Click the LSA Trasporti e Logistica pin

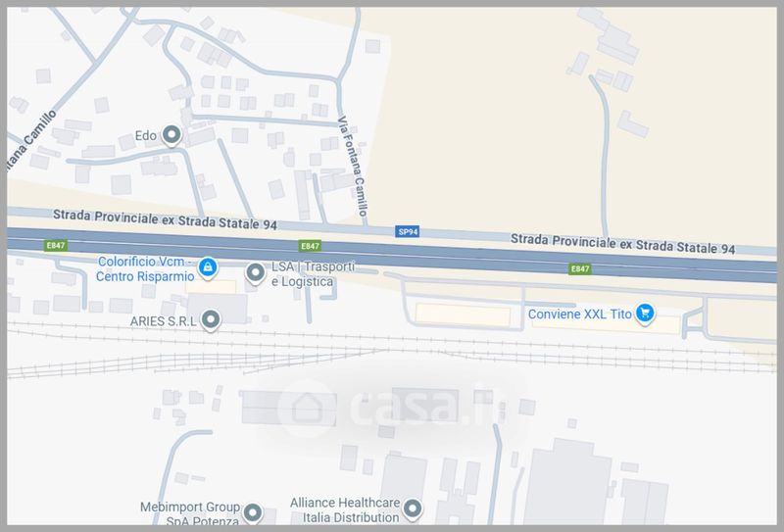(x=255, y=273)
